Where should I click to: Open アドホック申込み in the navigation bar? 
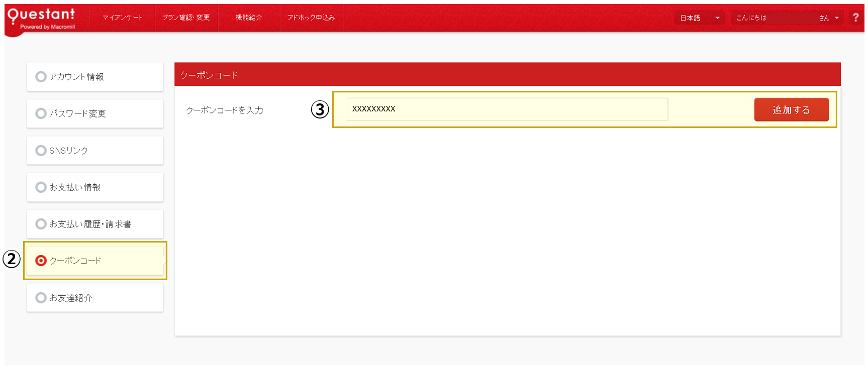[311, 18]
